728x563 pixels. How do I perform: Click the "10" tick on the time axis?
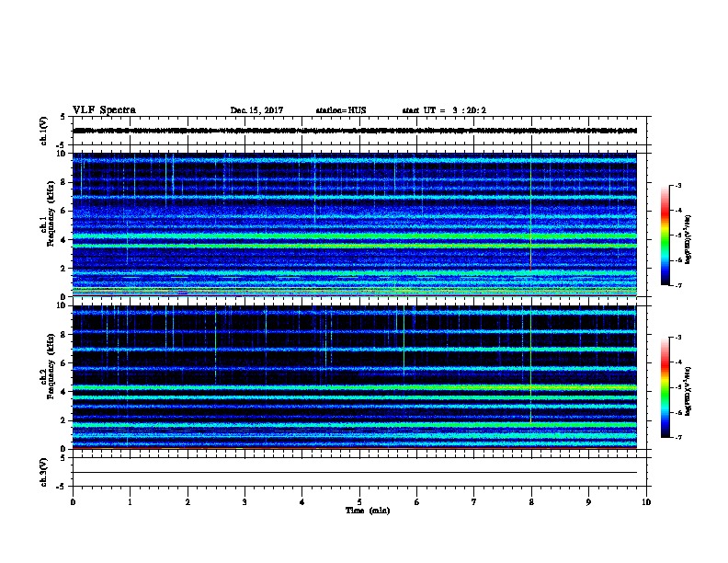(646, 502)
